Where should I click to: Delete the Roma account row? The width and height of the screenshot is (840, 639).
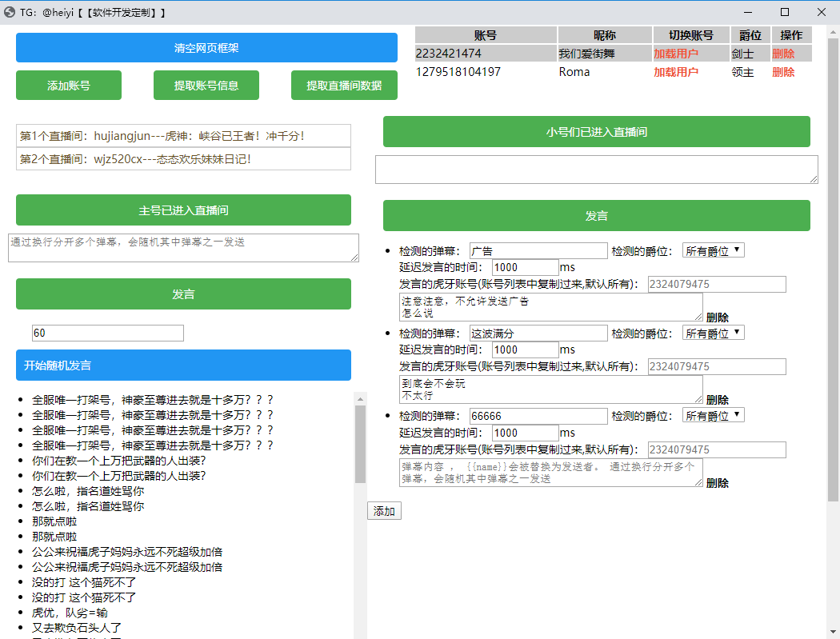(782, 72)
